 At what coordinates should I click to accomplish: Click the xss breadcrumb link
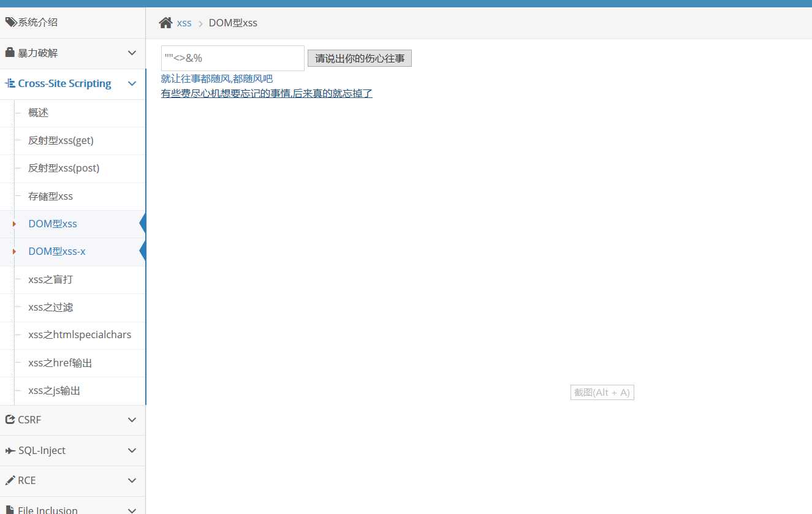(184, 23)
